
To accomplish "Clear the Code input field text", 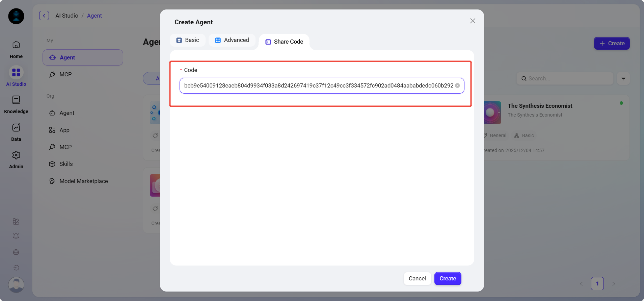I will click(x=457, y=85).
